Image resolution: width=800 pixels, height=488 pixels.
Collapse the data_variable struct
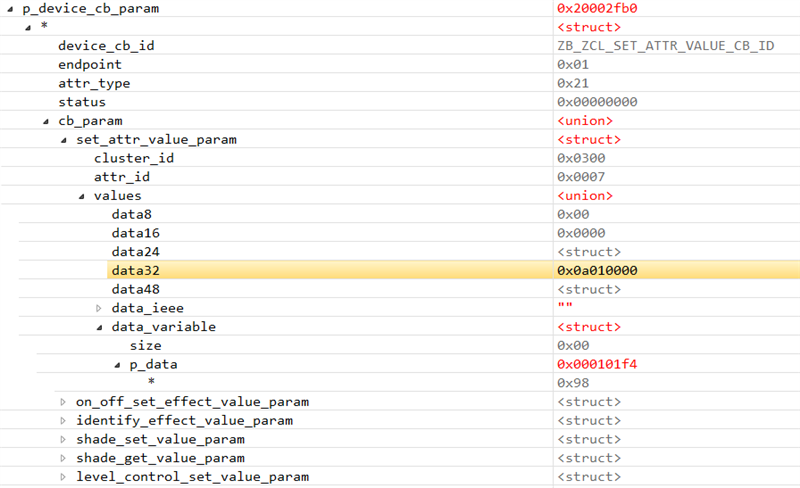tap(99, 327)
